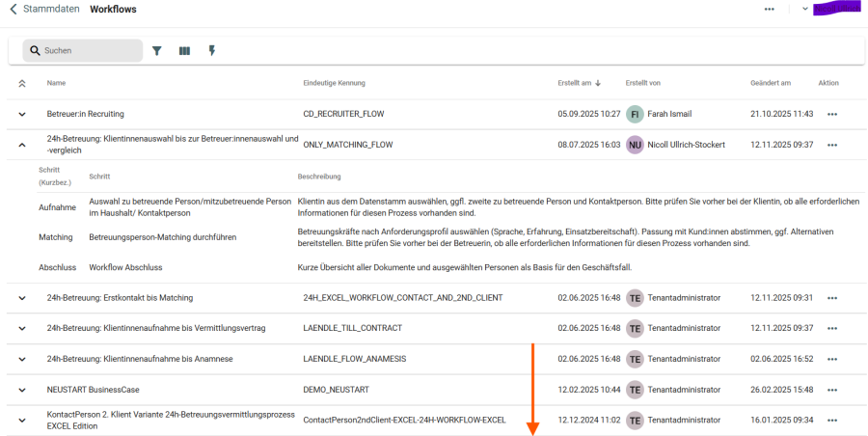Click TE avatar in DEMO_NEUSTART row

click(635, 390)
